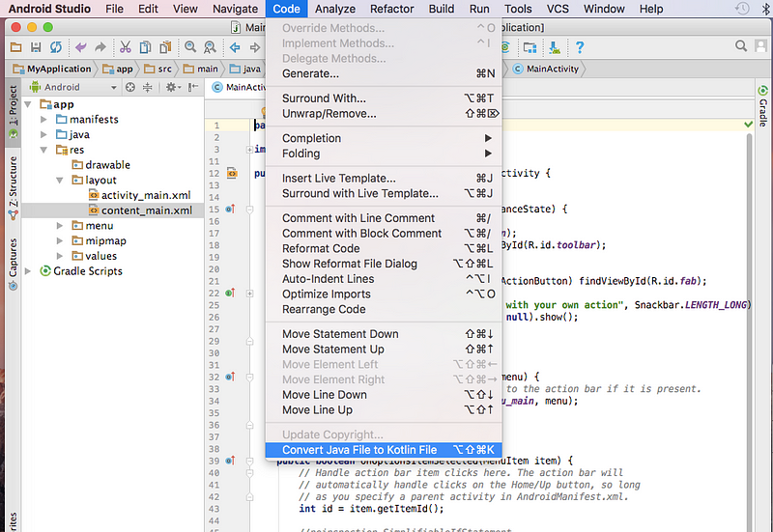Screen dimensions: 773x532
Task: Click the Redo arrow icon
Action: 100,47
